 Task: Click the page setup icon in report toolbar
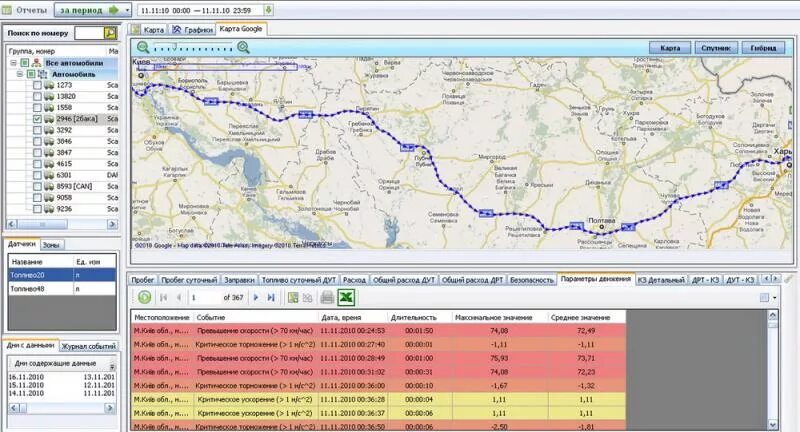(308, 297)
